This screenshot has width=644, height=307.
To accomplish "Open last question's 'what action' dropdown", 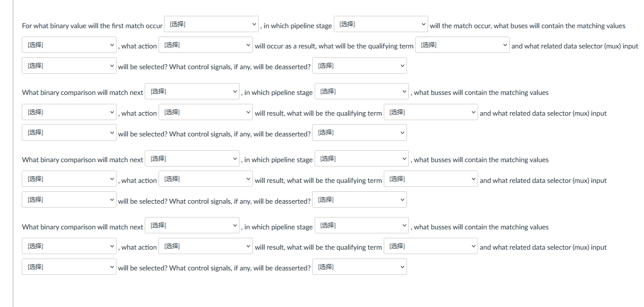I will pos(205,246).
